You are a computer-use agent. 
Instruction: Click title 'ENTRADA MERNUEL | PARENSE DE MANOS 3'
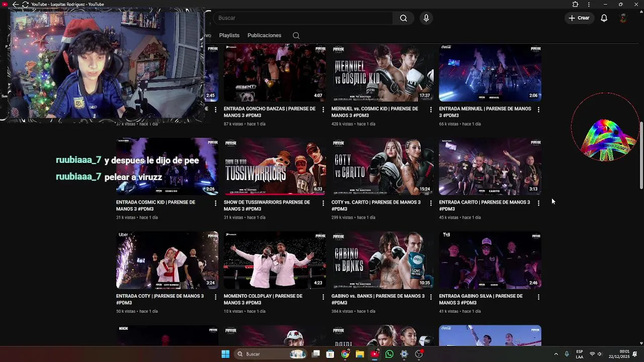[485, 112]
